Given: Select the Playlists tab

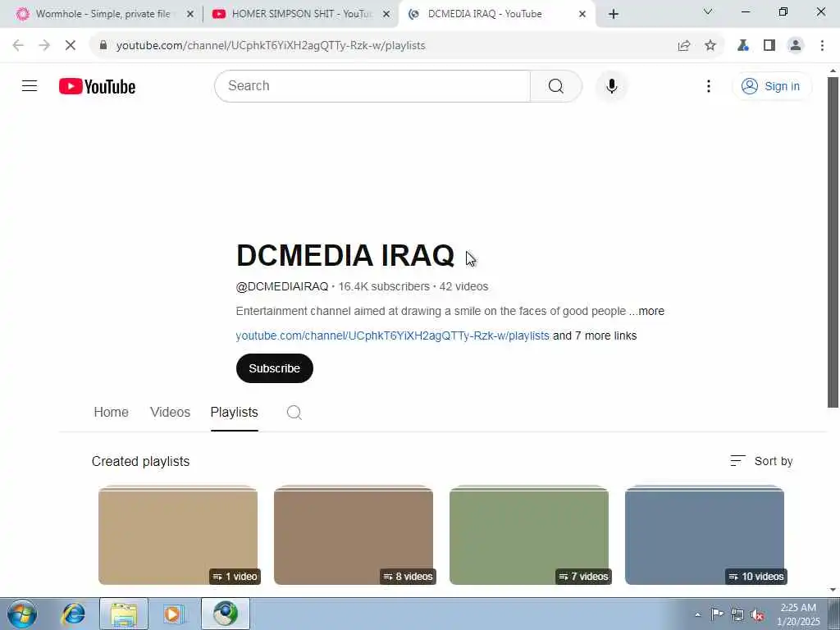Looking at the screenshot, I should coord(234,412).
